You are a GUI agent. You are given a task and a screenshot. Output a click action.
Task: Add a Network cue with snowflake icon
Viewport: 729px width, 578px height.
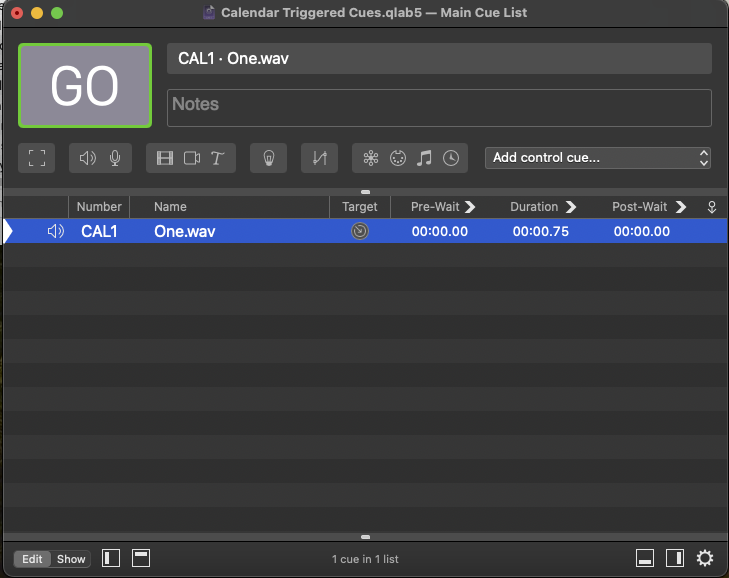tap(371, 158)
